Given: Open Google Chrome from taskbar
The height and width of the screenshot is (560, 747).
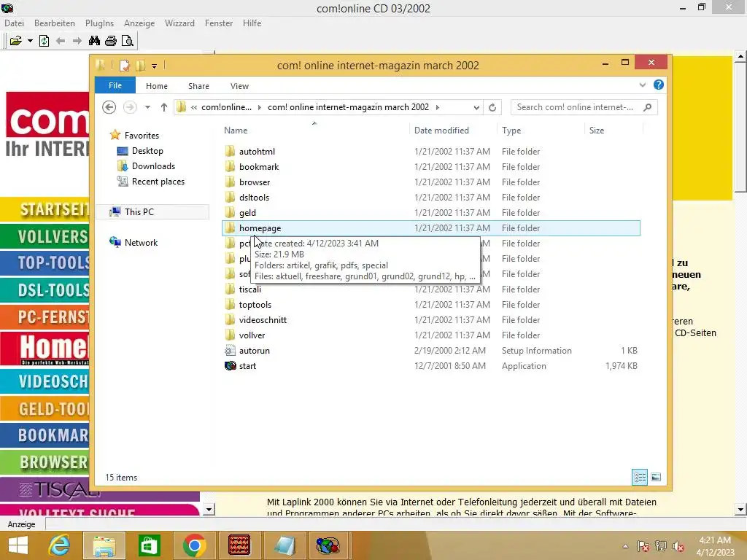Looking at the screenshot, I should 194,545.
